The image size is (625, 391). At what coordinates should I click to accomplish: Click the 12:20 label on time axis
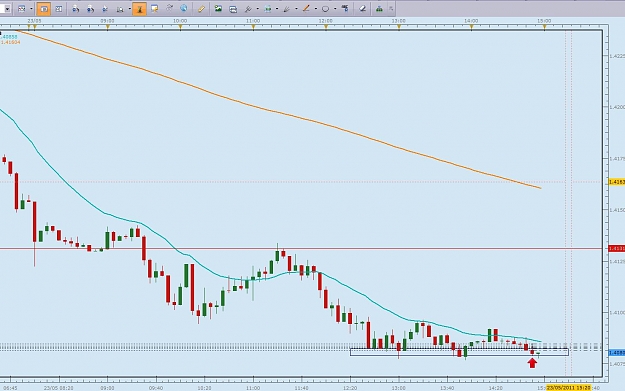click(350, 388)
